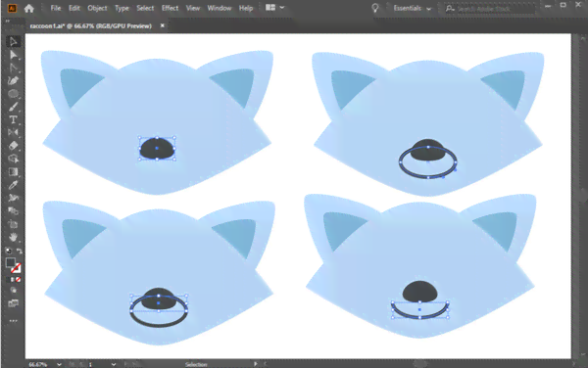Click the Selection status text
This screenshot has height=368, width=588.
[x=196, y=364]
